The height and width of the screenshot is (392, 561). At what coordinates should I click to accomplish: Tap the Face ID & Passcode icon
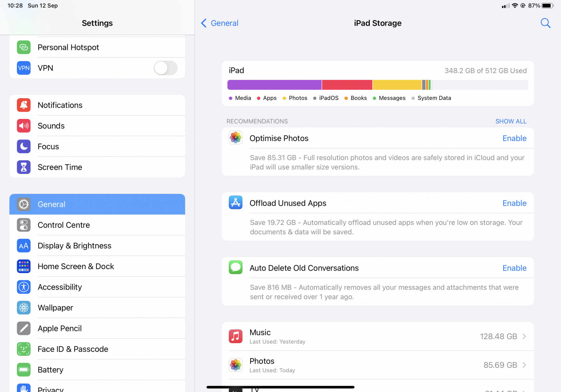click(24, 349)
